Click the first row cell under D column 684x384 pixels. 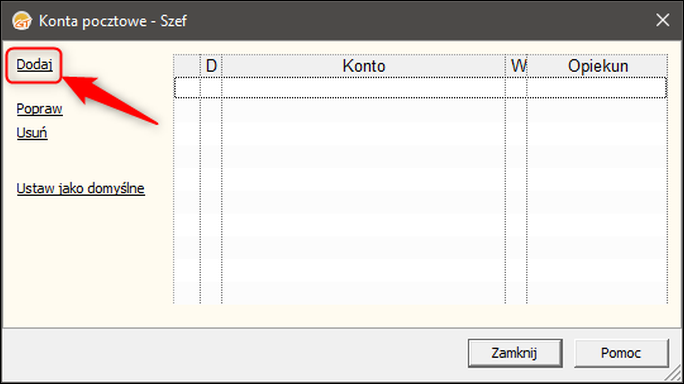click(x=211, y=88)
